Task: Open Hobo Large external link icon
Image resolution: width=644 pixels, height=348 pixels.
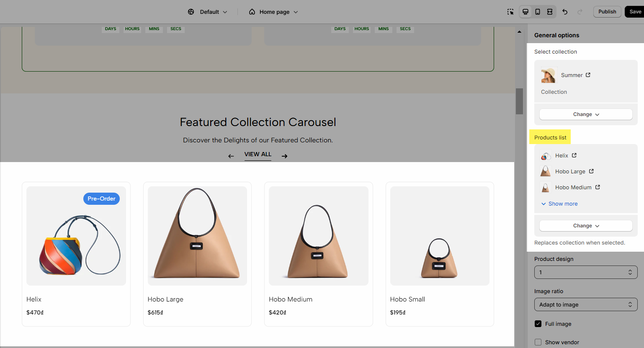Action: coord(591,171)
